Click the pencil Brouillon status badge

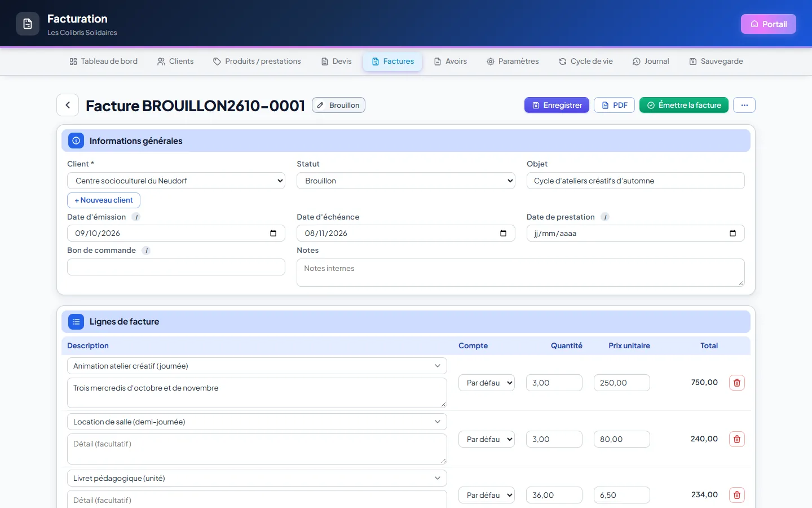click(338, 105)
